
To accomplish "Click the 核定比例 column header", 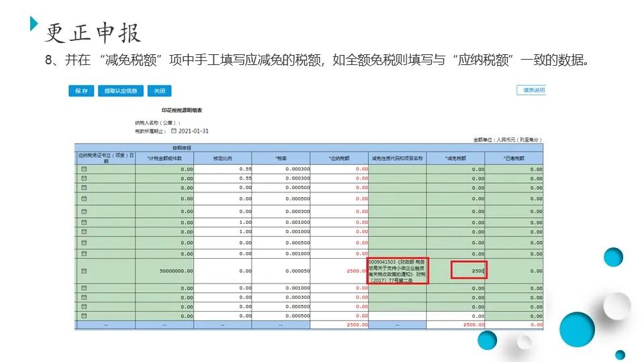I will click(x=223, y=158).
